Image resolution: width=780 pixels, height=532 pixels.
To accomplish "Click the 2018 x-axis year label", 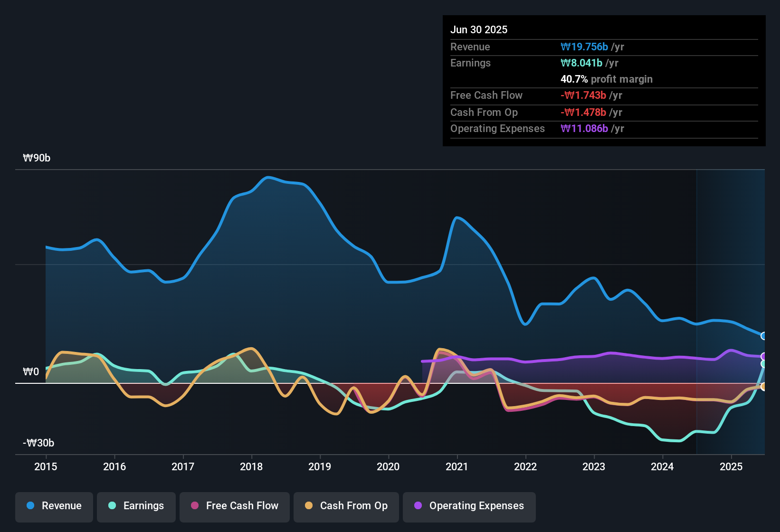I will point(251,466).
